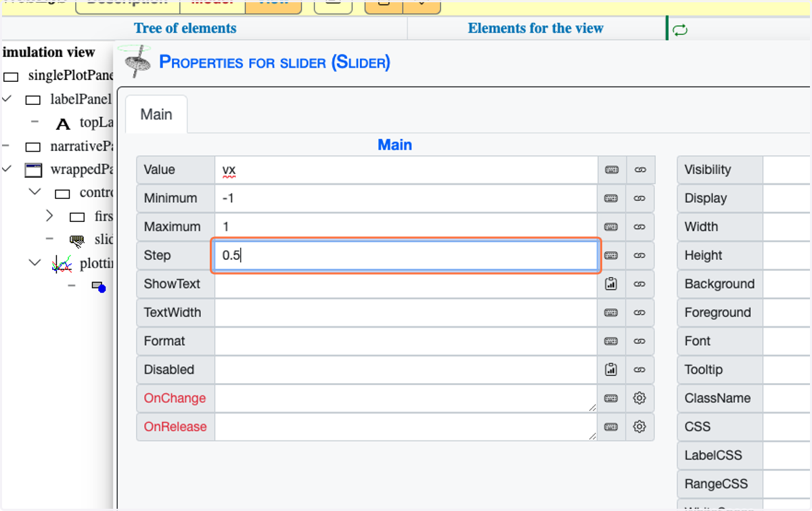Screen dimensions: 812x511
Task: Click the link icon in the Maximum row
Action: pos(640,227)
